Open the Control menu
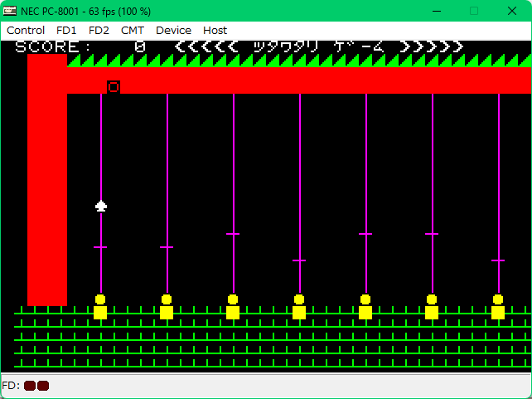The width and height of the screenshot is (532, 399). tap(26, 30)
